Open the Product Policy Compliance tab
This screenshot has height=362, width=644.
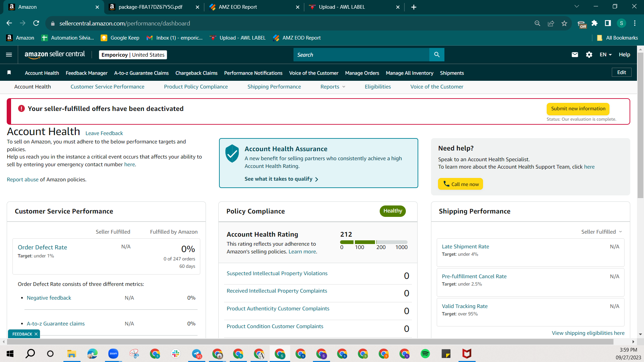pyautogui.click(x=196, y=87)
